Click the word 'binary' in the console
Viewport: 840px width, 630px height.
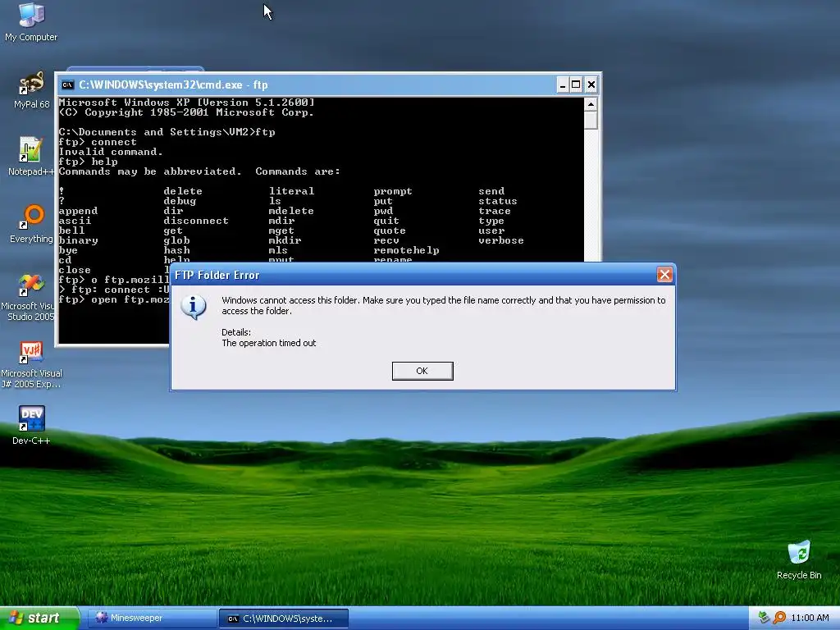78,240
